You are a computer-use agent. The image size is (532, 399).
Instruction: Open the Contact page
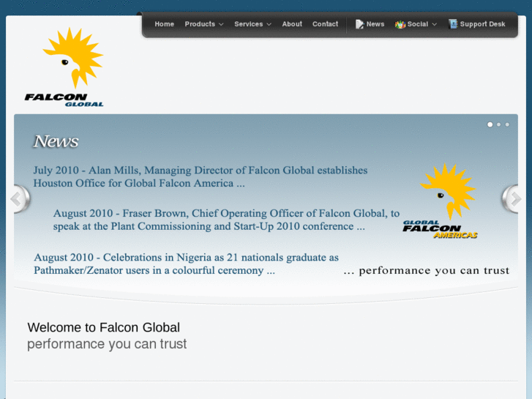point(325,24)
